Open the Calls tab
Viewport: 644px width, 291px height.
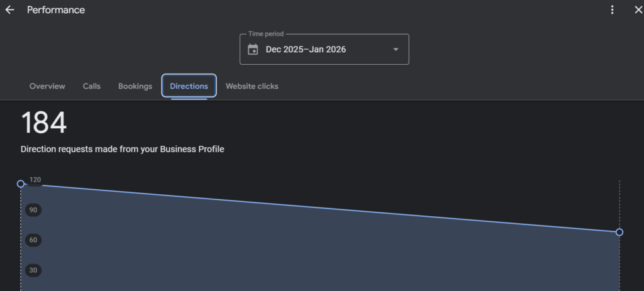point(91,86)
